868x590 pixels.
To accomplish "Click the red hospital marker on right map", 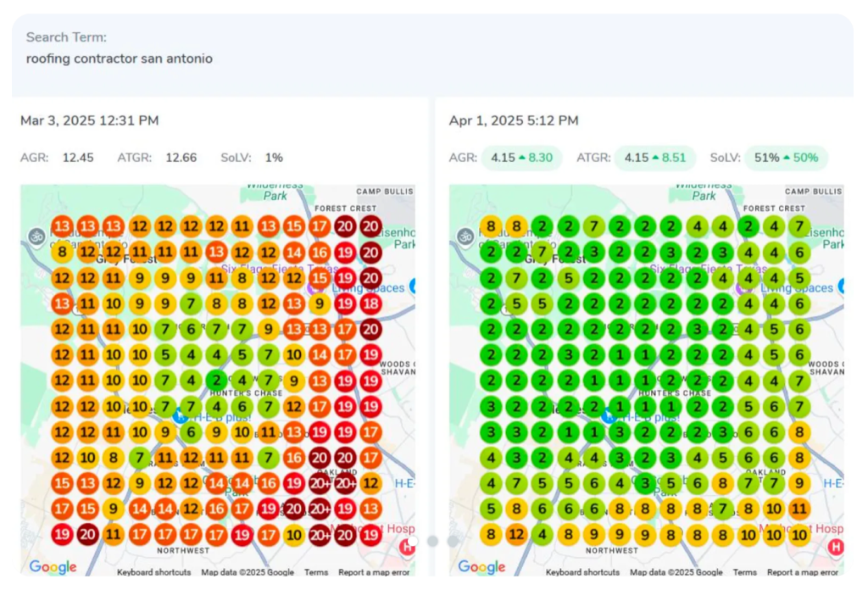I will point(836,547).
